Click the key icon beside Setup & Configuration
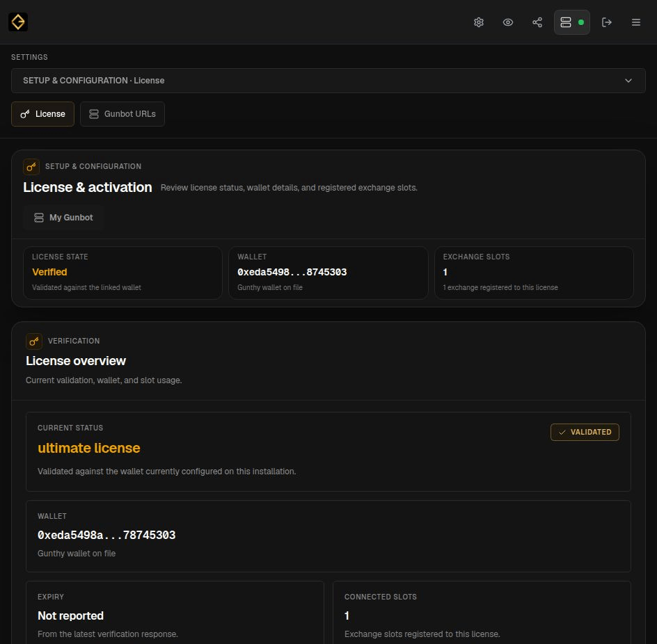Viewport: 657px width, 644px height. (x=31, y=167)
